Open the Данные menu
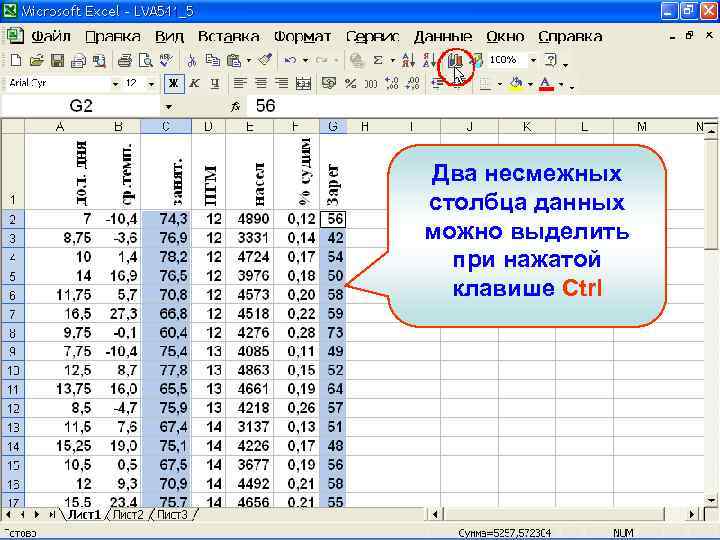Screen dimensions: 720x540 443,36
